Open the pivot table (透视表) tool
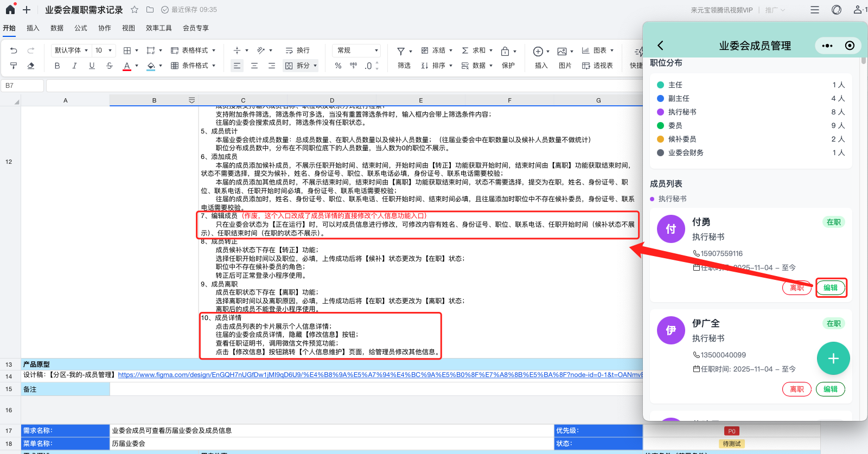 click(x=597, y=66)
